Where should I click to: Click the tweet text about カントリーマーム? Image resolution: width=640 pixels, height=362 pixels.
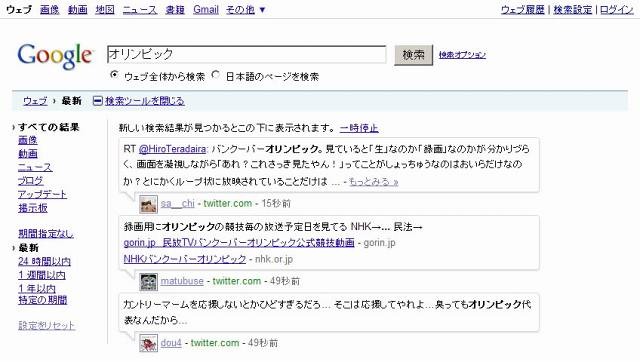coord(327,312)
